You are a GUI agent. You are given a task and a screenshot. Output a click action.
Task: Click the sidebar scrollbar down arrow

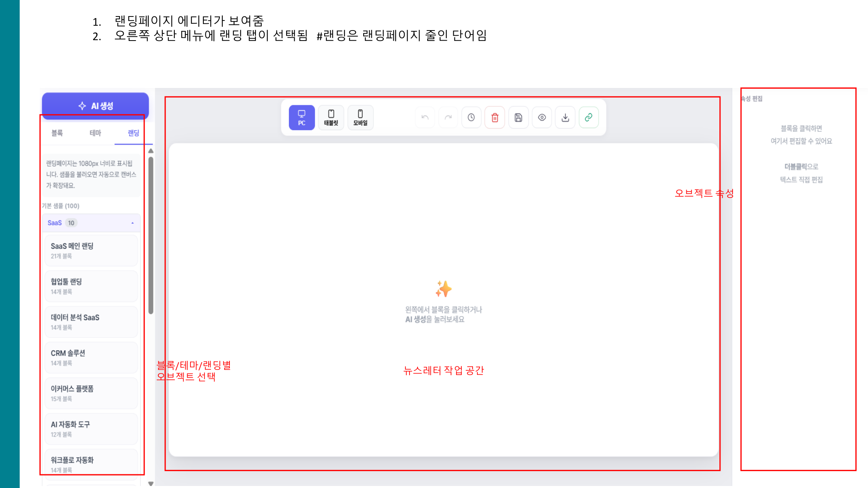151,484
